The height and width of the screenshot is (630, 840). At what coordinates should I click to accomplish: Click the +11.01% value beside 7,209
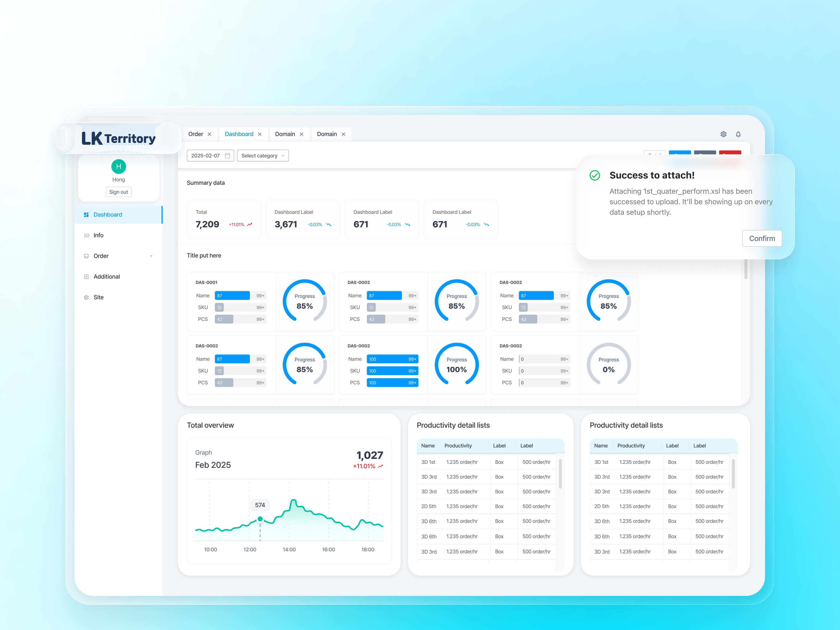[236, 225]
